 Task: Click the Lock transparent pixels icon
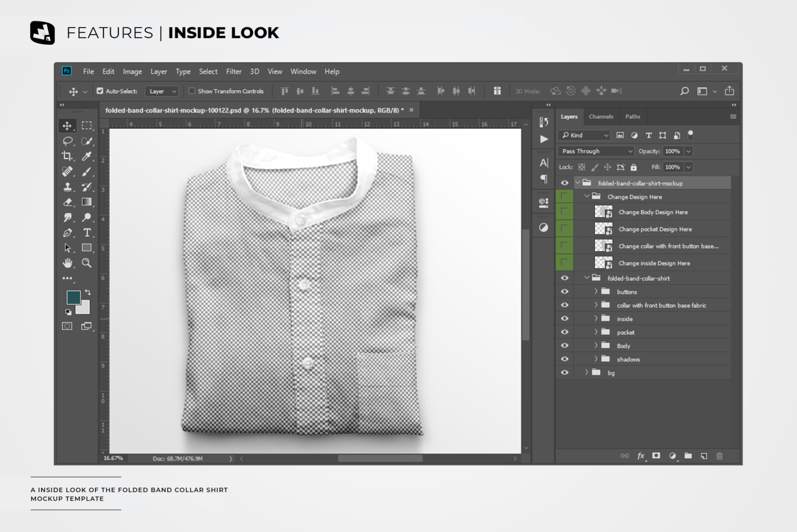pyautogui.click(x=581, y=167)
